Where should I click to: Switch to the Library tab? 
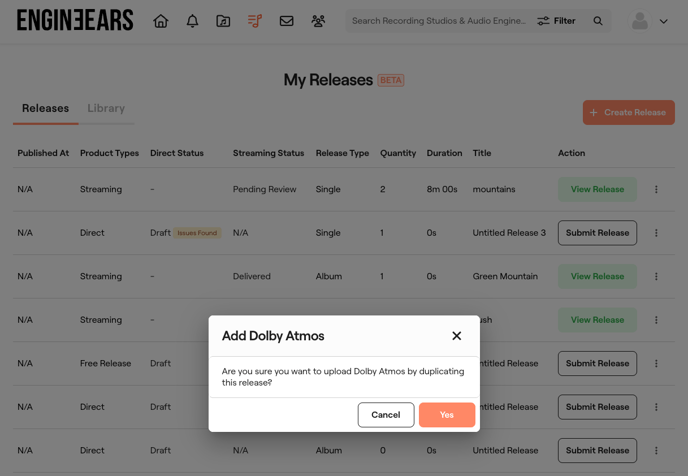point(106,108)
